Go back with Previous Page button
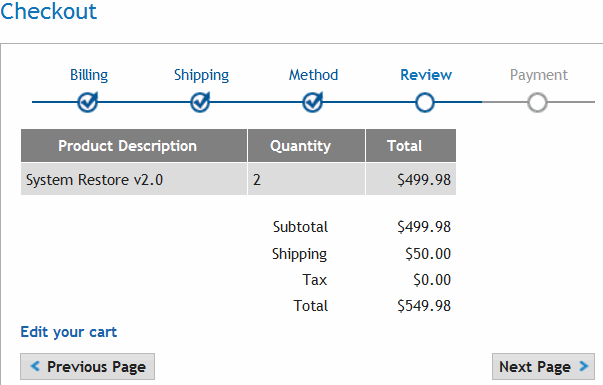The width and height of the screenshot is (603, 385). tap(88, 367)
